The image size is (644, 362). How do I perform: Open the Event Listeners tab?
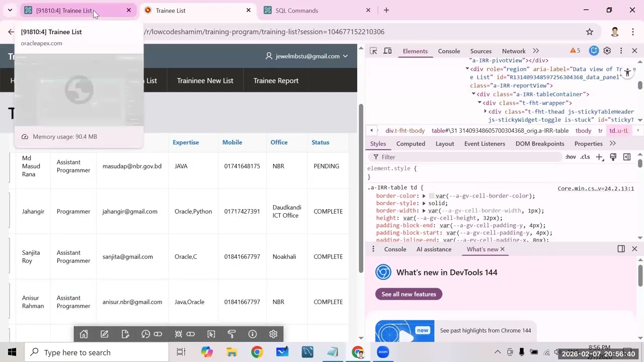tap(485, 144)
